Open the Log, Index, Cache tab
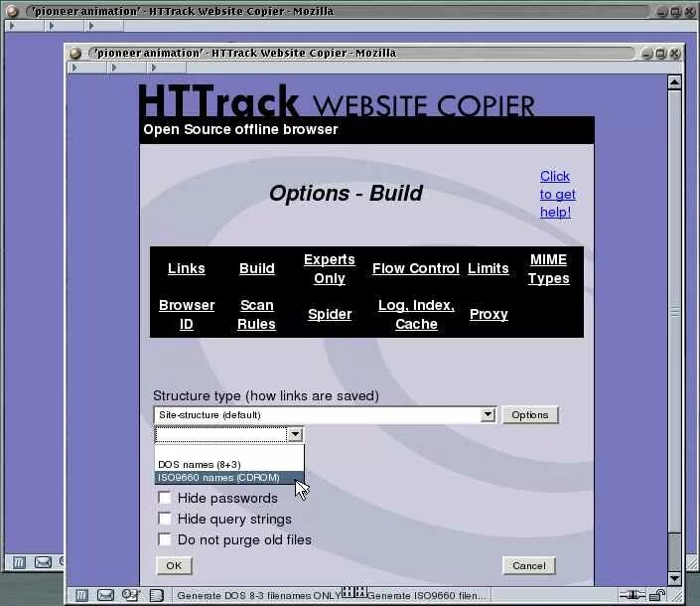The height and width of the screenshot is (606, 700). 416,314
